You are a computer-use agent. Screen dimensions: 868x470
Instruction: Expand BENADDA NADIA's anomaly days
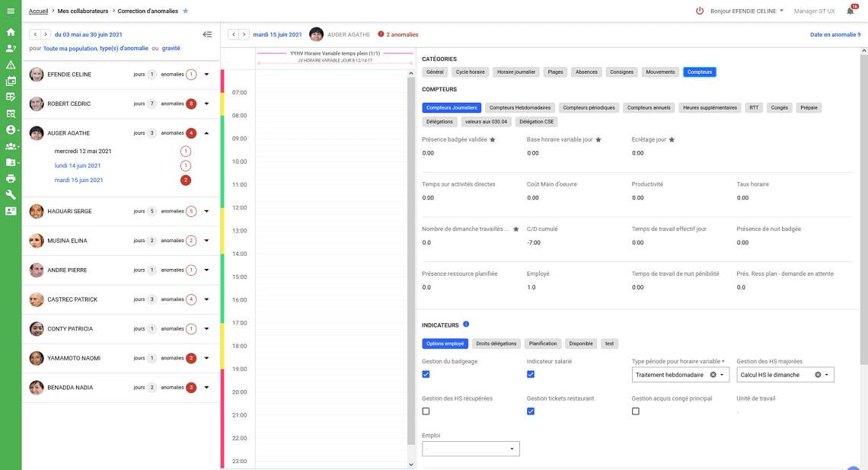[x=206, y=388]
